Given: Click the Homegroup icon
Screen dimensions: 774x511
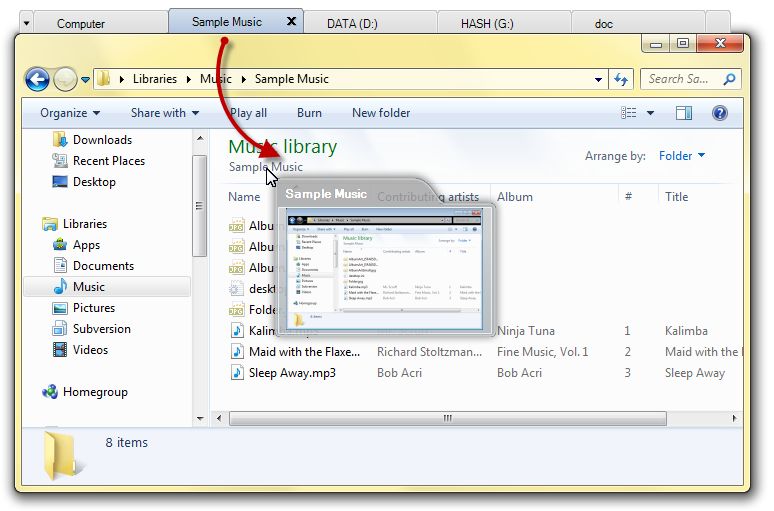Looking at the screenshot, I should tap(50, 392).
